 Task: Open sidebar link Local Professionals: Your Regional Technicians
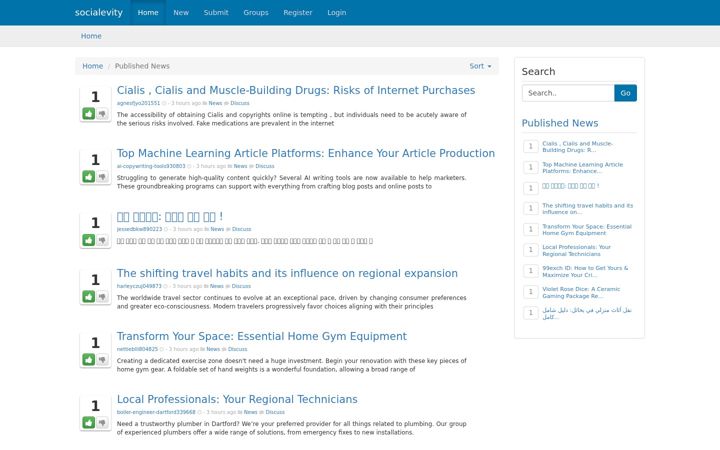(576, 250)
